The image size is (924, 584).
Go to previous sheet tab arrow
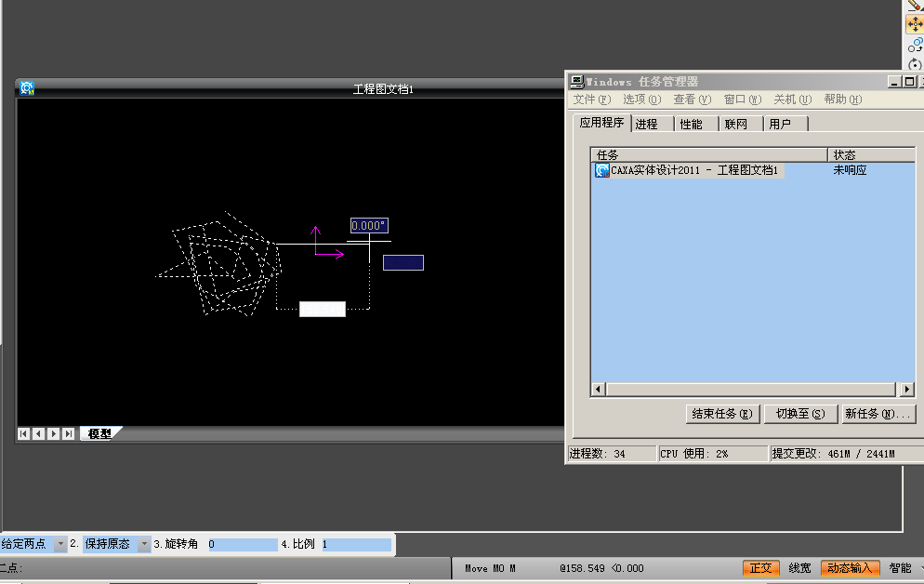(38, 433)
